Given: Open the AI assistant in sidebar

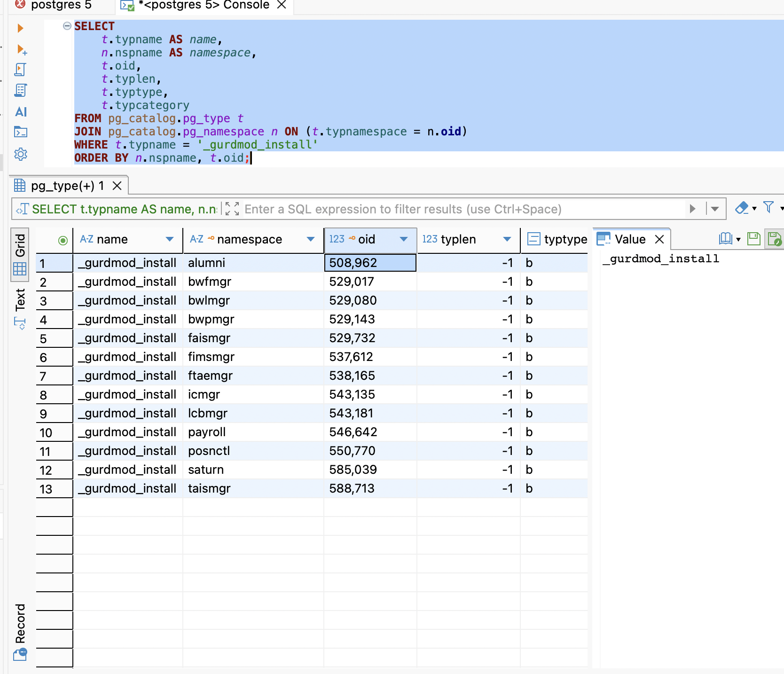Looking at the screenshot, I should tap(21, 112).
